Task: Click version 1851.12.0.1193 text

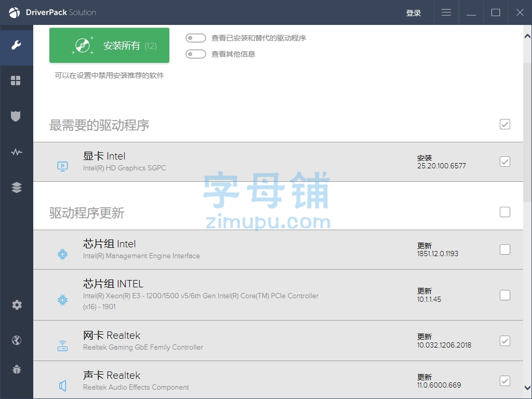Action: (437, 254)
